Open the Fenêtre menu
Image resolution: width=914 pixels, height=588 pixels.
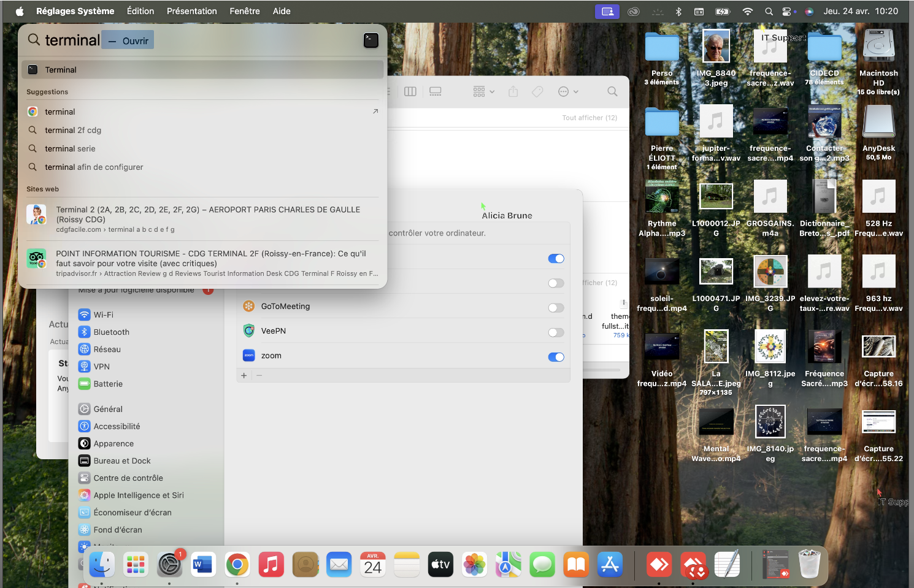tap(244, 11)
